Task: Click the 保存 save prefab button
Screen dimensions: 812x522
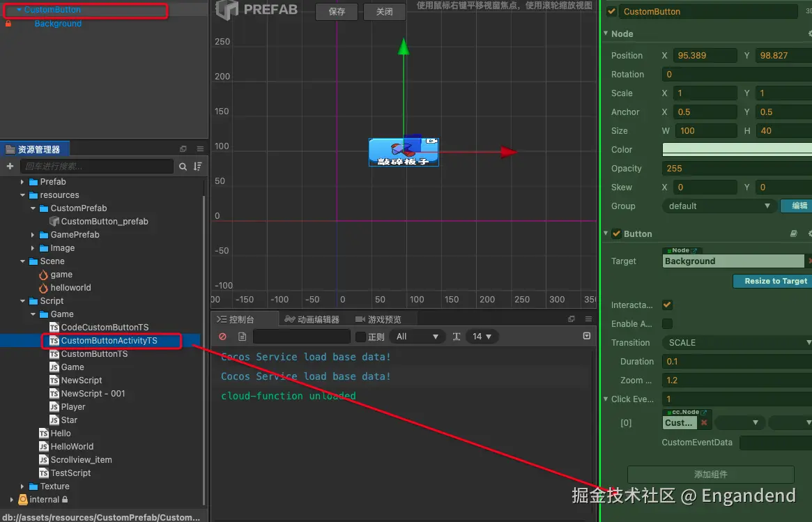Action: (337, 11)
